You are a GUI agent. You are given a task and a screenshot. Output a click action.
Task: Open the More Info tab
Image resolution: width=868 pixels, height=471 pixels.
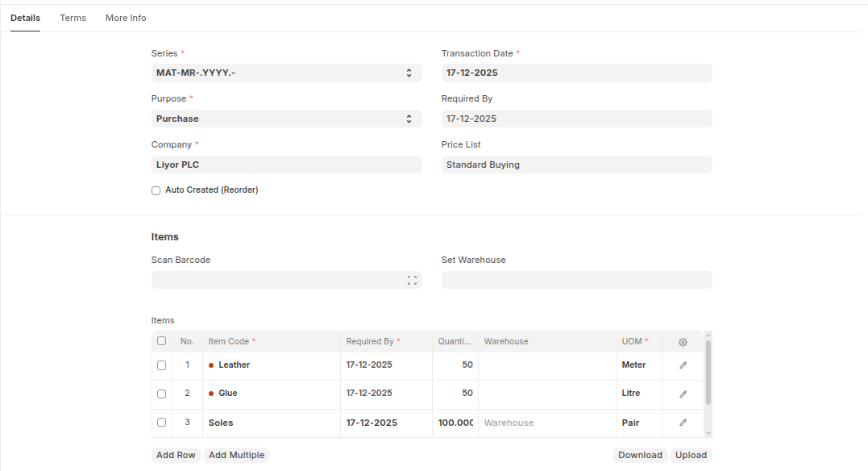tap(126, 18)
